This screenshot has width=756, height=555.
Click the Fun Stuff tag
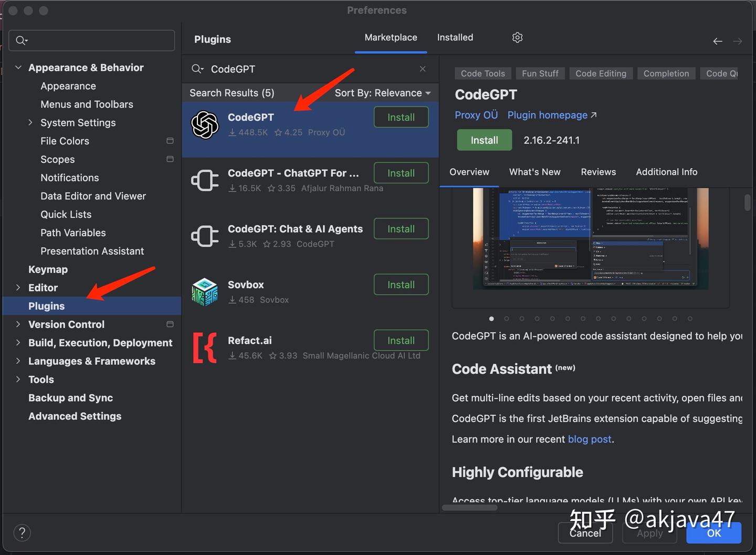click(x=540, y=74)
